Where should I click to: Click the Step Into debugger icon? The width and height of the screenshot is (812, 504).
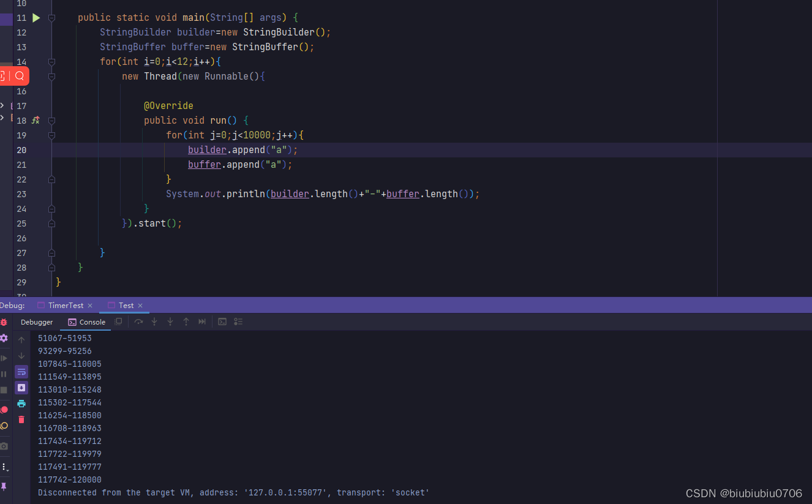[154, 322]
